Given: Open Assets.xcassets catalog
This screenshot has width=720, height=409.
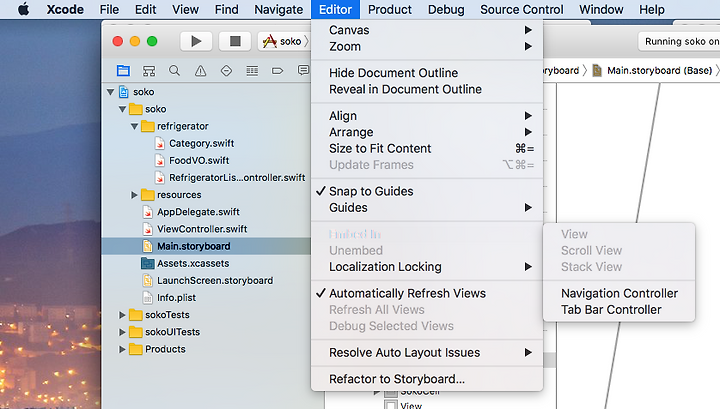Looking at the screenshot, I should [x=193, y=263].
